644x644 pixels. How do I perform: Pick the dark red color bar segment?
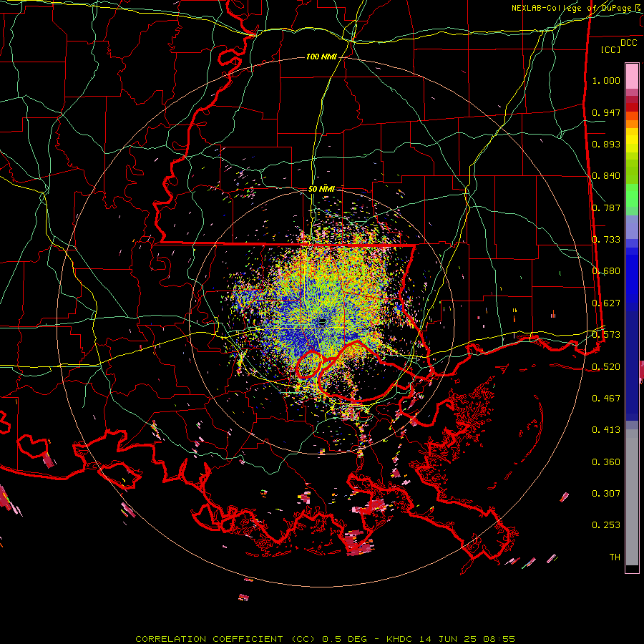[x=632, y=107]
